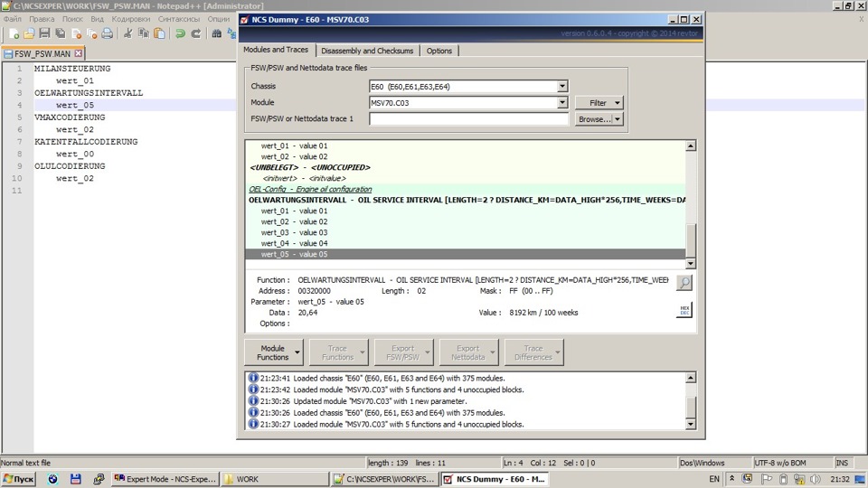Open the Правка menu in Notepad++
This screenshot has width=868, height=488.
[42, 19]
